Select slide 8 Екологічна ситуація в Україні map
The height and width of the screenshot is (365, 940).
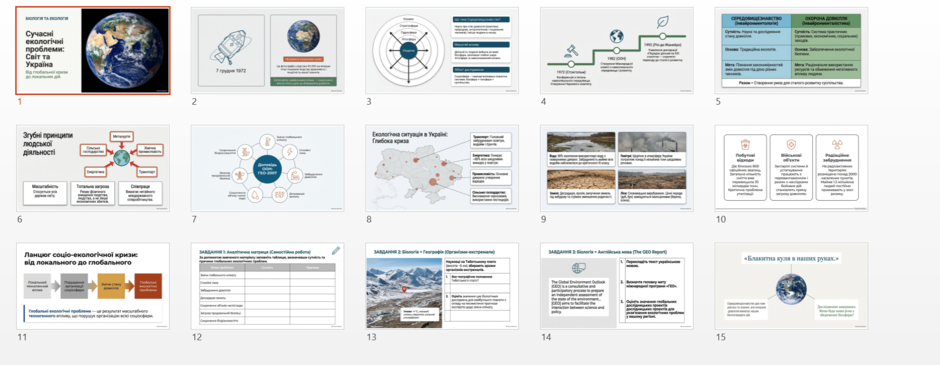442,168
